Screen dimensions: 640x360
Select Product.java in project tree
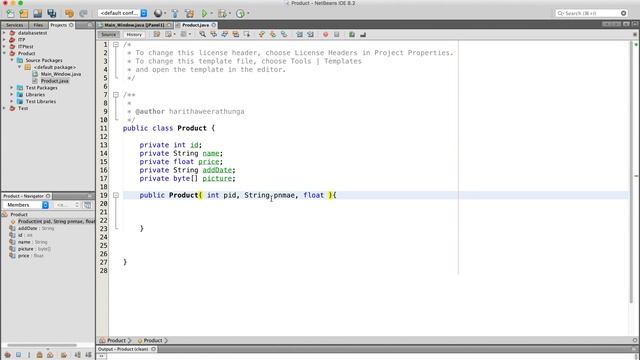(55, 81)
